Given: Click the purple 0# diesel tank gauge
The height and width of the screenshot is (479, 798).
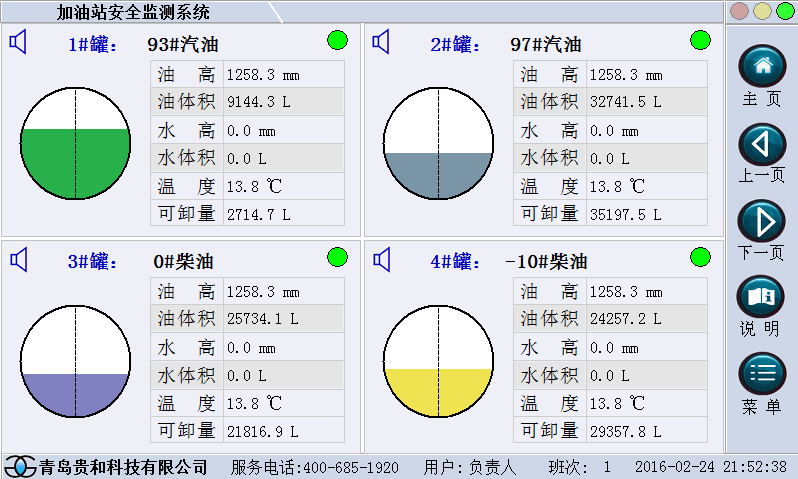Looking at the screenshot, I should tap(76, 361).
